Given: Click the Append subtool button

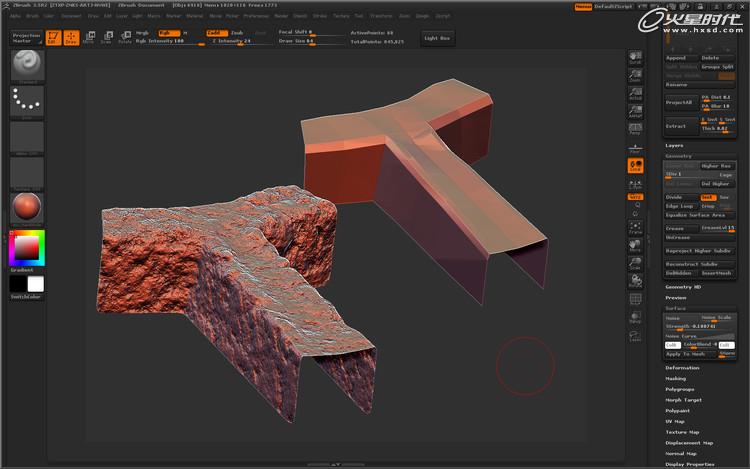Looking at the screenshot, I should pyautogui.click(x=682, y=58).
